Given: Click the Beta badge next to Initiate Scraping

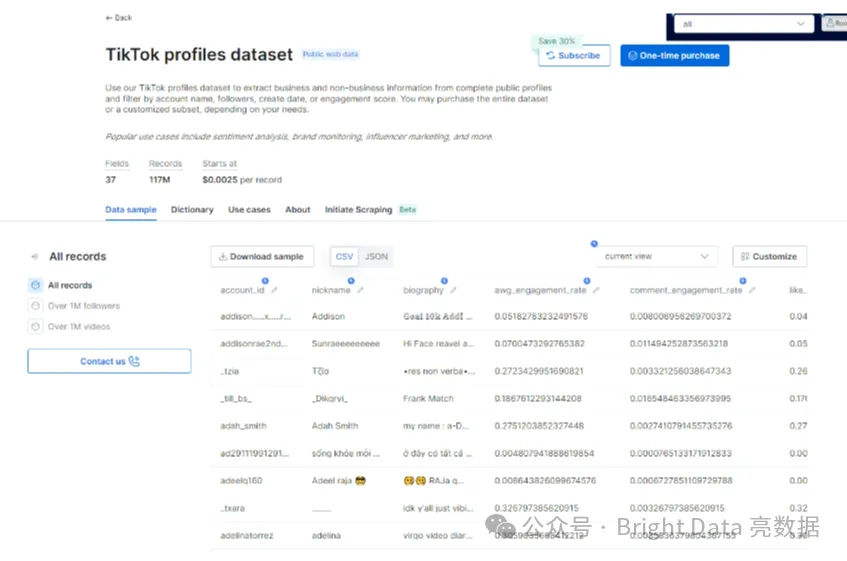Looking at the screenshot, I should coord(408,209).
